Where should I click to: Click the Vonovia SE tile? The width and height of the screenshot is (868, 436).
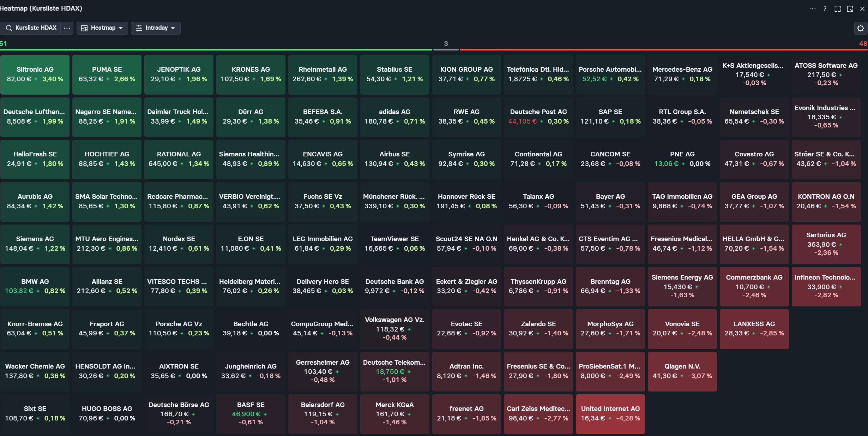click(x=682, y=329)
